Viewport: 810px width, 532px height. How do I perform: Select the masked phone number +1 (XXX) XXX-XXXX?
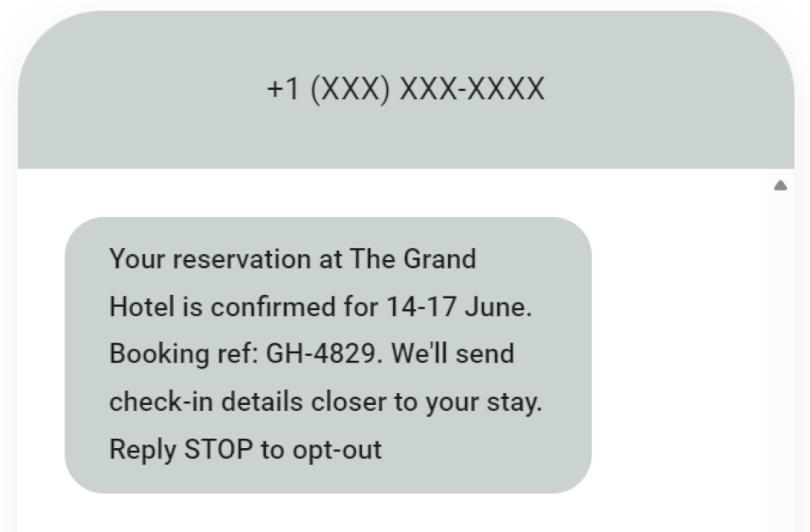[405, 88]
